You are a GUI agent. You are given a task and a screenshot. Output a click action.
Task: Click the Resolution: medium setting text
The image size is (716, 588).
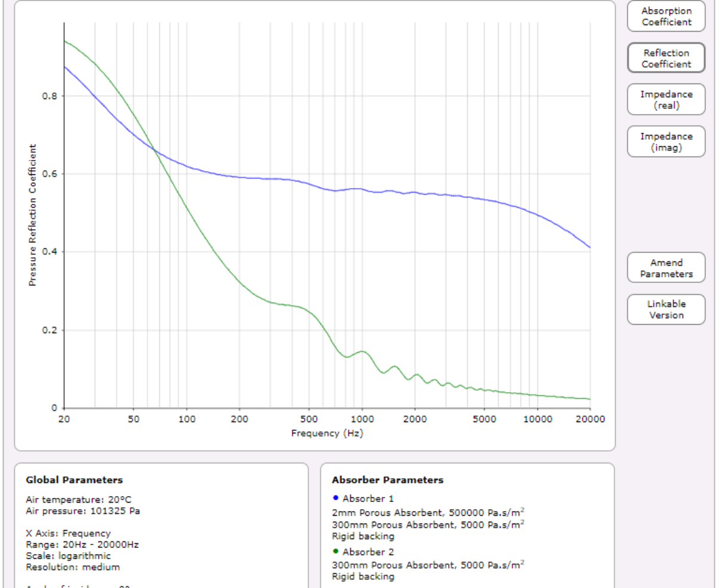(x=73, y=567)
